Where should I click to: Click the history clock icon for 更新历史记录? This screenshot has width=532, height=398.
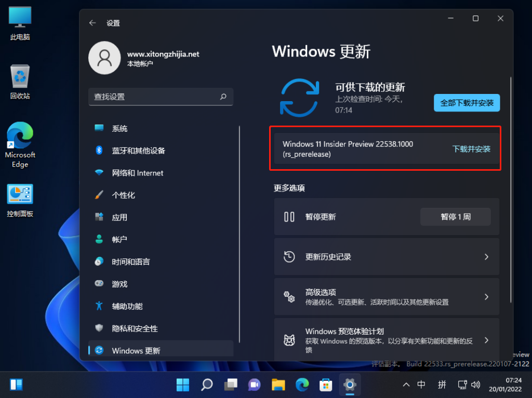click(289, 257)
